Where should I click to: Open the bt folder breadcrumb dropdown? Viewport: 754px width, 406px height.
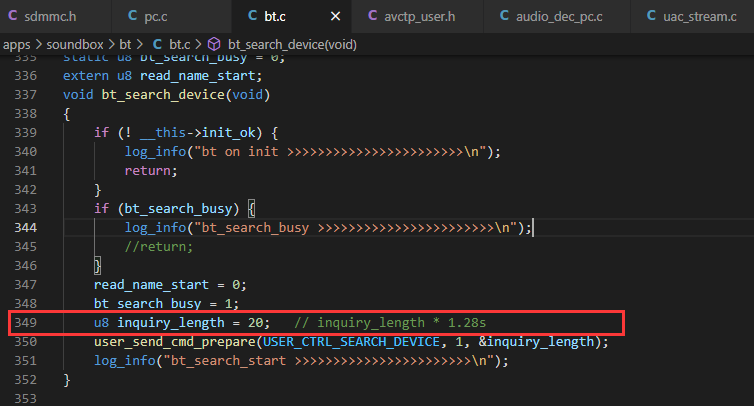click(125, 45)
